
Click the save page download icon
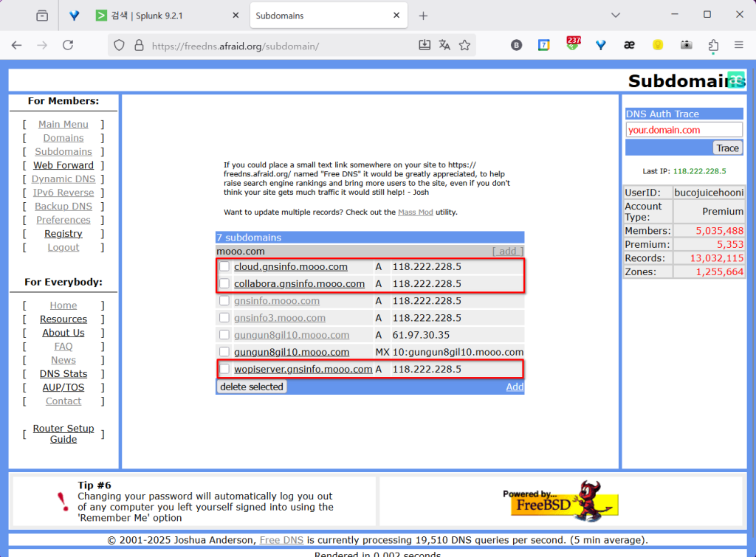(x=425, y=45)
